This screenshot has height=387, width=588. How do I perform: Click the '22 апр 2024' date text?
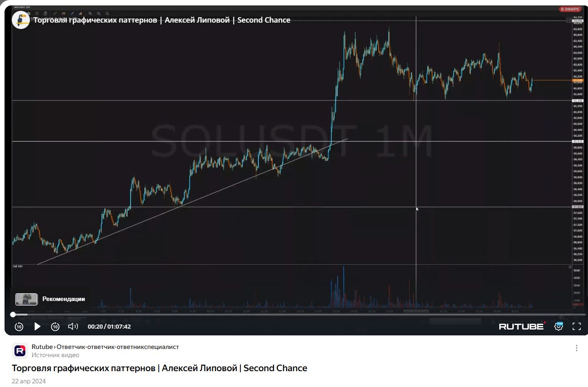29,381
